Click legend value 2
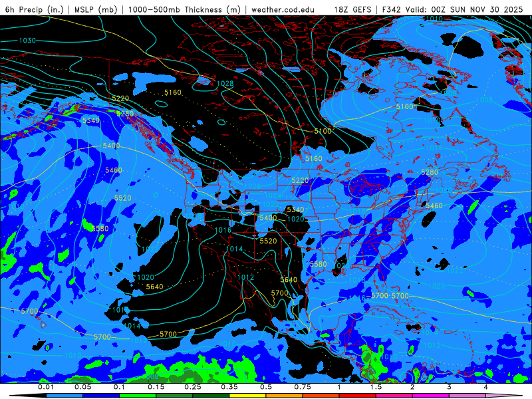532x399 pixels. 412,387
